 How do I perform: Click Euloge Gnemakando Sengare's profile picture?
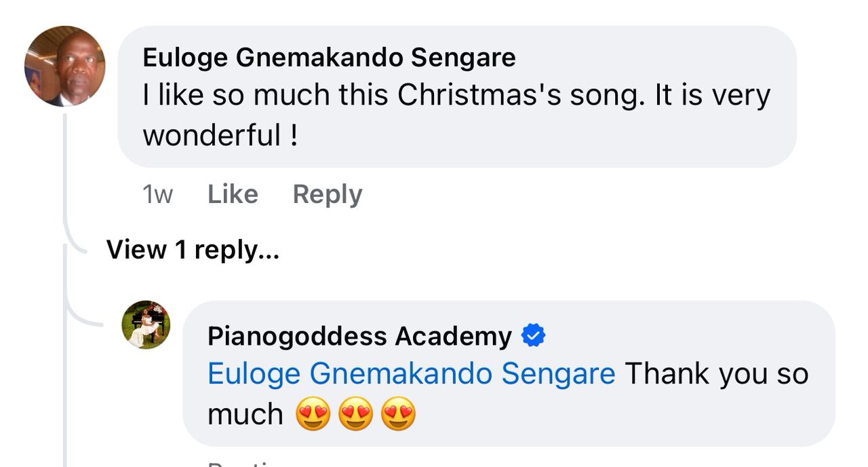(x=65, y=67)
